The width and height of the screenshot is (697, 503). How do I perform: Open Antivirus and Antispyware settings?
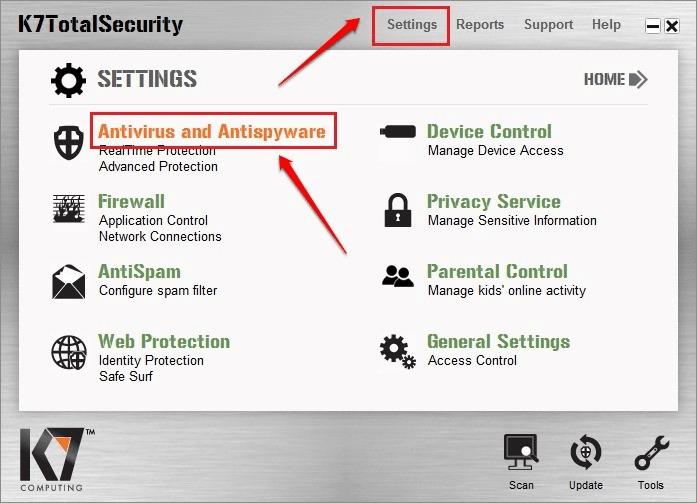click(x=212, y=132)
